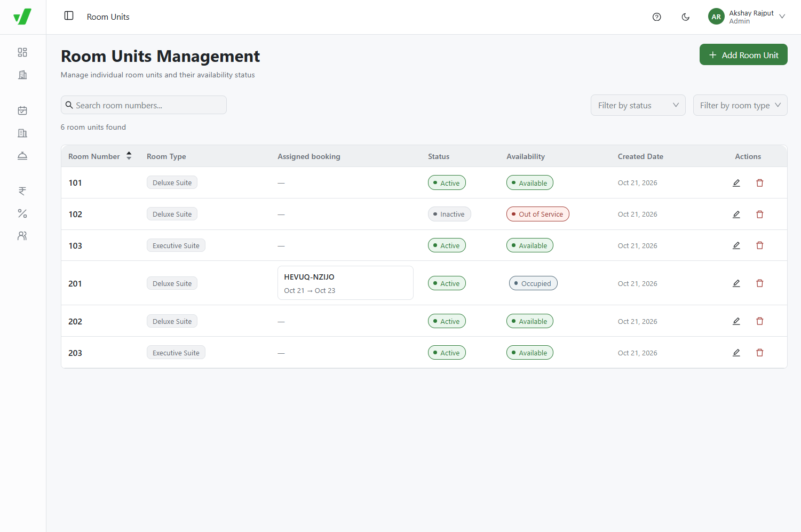The width and height of the screenshot is (801, 532).
Task: Edit room 103 with the pencil icon
Action: 736,245
